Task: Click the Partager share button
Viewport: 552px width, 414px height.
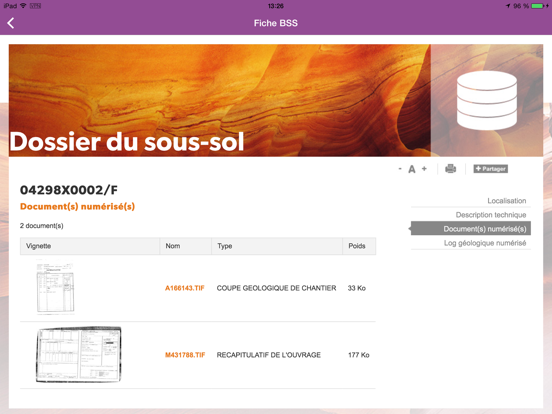Action: (490, 169)
